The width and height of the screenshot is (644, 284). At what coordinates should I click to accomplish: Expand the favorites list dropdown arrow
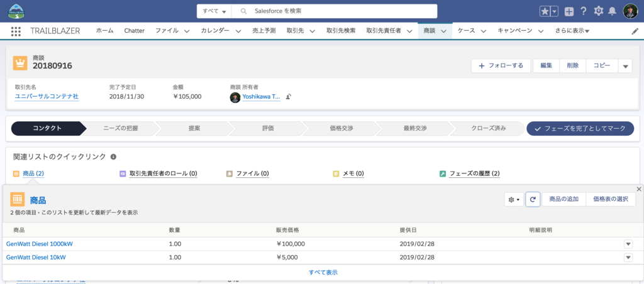click(x=555, y=11)
